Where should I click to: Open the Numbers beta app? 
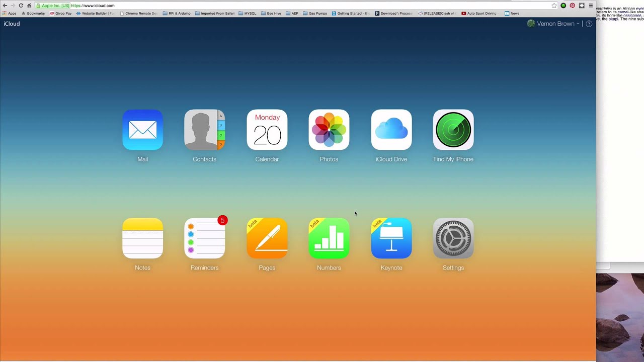tap(329, 238)
